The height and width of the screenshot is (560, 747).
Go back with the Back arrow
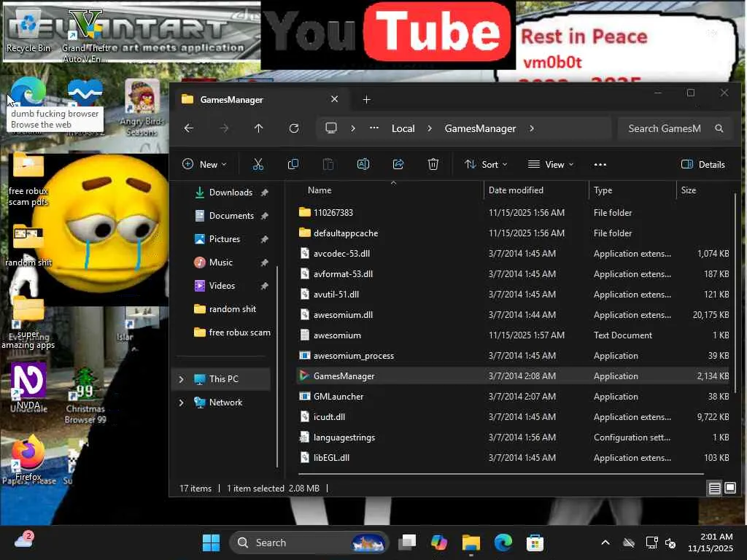click(189, 128)
